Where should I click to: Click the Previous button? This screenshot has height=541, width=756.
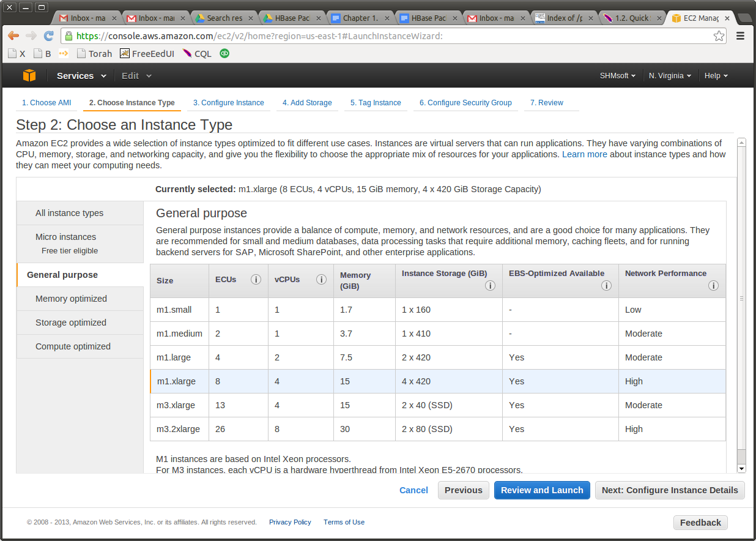pyautogui.click(x=464, y=490)
